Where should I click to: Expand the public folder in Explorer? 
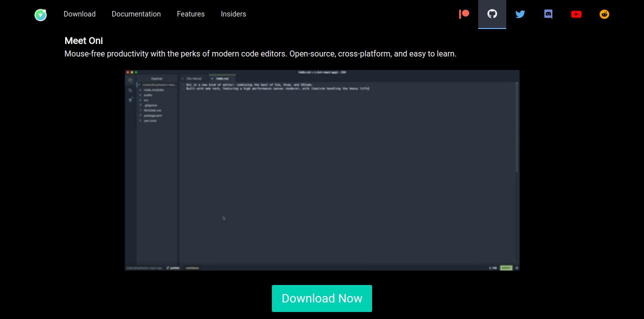pos(148,95)
